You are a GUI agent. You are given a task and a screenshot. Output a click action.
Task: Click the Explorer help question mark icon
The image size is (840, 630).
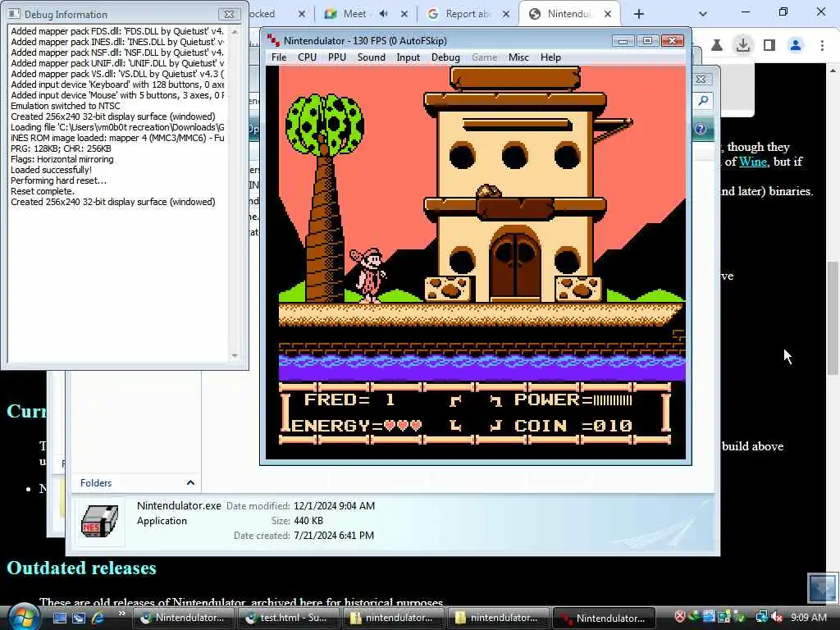tap(701, 129)
